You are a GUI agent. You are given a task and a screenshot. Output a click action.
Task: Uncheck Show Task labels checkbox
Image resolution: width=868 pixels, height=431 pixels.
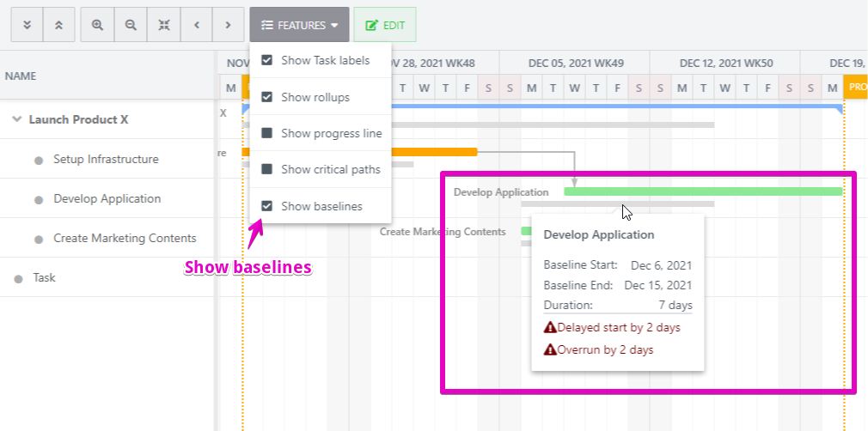coord(266,61)
